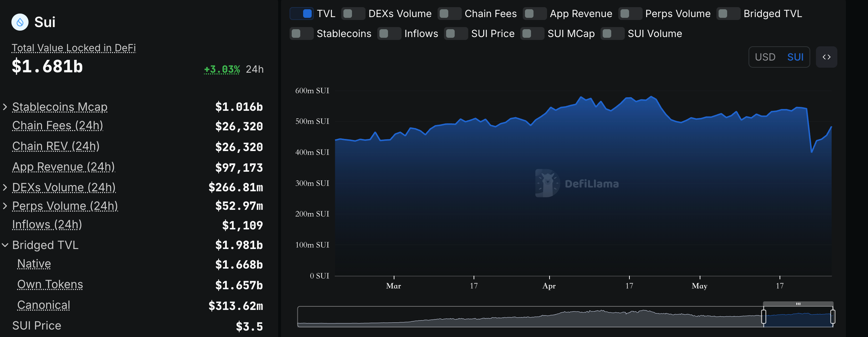Image resolution: width=868 pixels, height=337 pixels.
Task: Expand the DEXs Volume (24h) chevron
Action: tap(5, 187)
